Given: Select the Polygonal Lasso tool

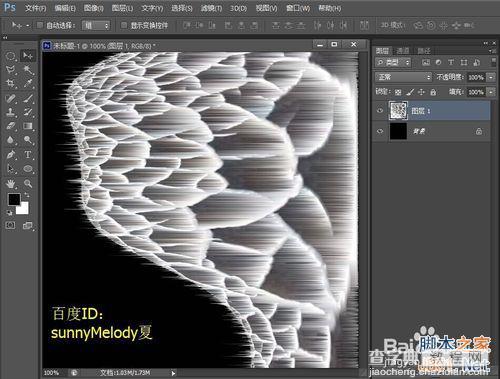Looking at the screenshot, I should point(11,70).
